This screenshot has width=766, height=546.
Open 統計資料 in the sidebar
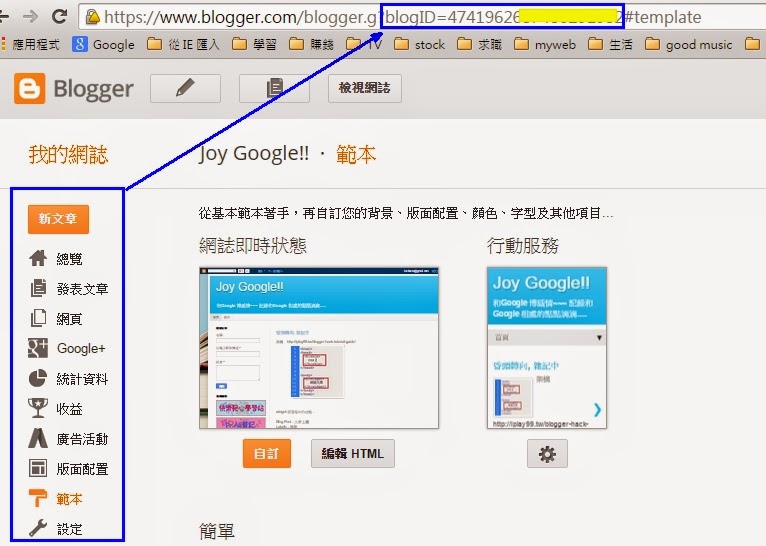point(68,378)
